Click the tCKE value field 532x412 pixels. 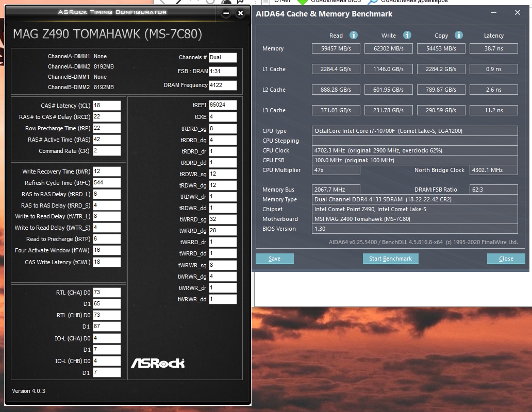pos(223,117)
